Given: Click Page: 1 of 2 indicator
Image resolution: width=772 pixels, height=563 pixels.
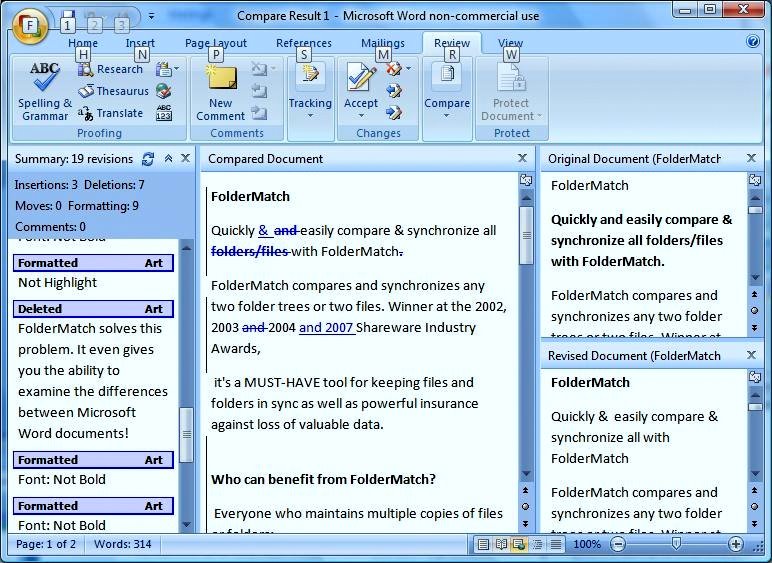Looking at the screenshot, I should click(x=46, y=544).
